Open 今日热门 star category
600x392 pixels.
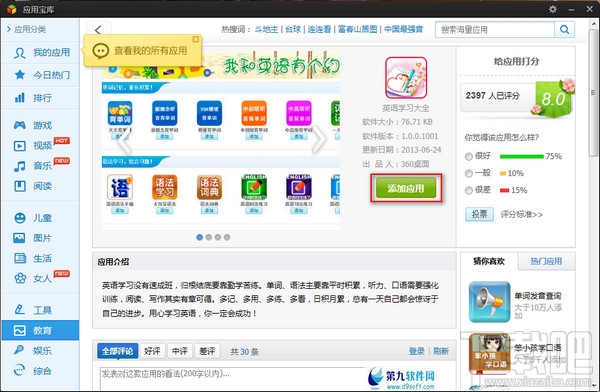point(41,75)
